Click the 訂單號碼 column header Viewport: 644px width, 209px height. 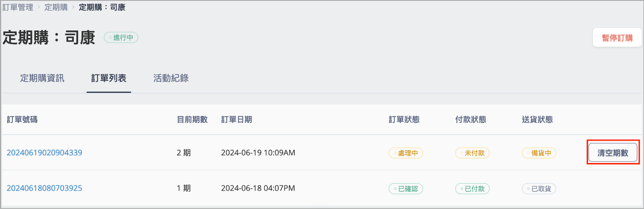[22, 119]
